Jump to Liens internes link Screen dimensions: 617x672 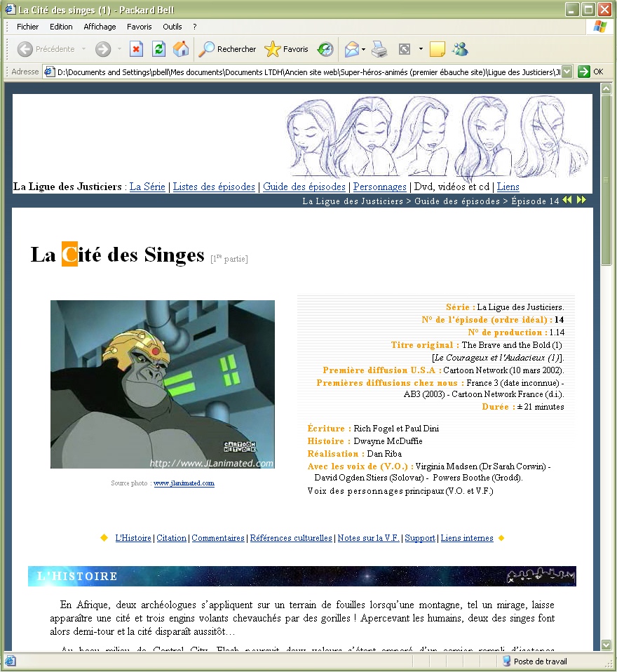point(467,538)
